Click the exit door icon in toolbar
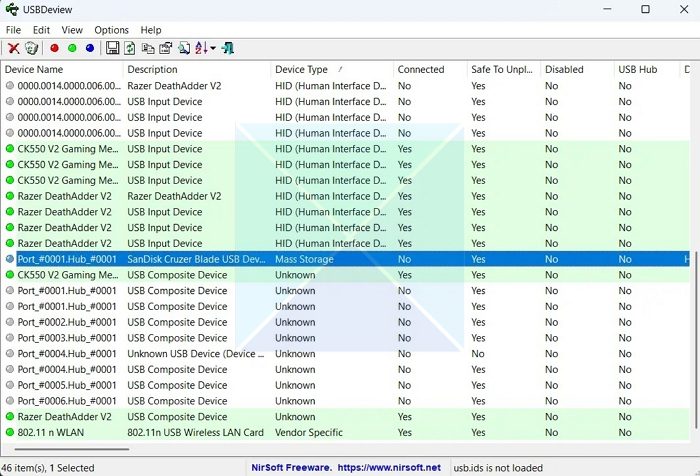Screen dimensions: 700x476 tap(229, 48)
